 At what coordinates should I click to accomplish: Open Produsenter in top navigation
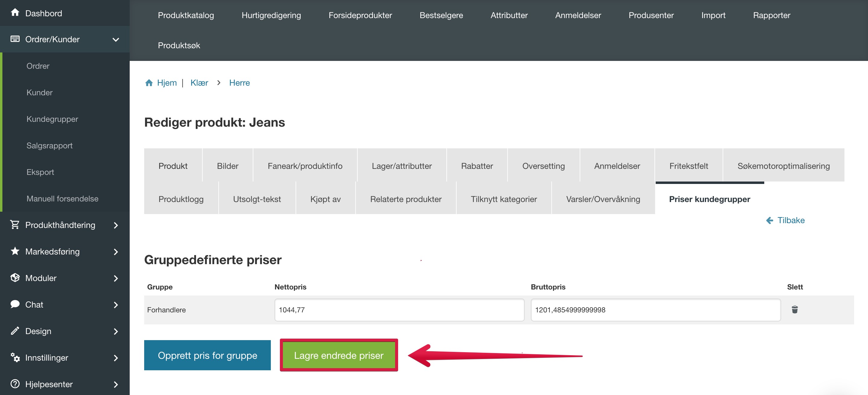click(651, 15)
